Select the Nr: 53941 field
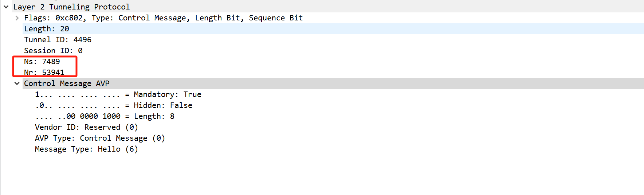644x195 pixels. 44,72
